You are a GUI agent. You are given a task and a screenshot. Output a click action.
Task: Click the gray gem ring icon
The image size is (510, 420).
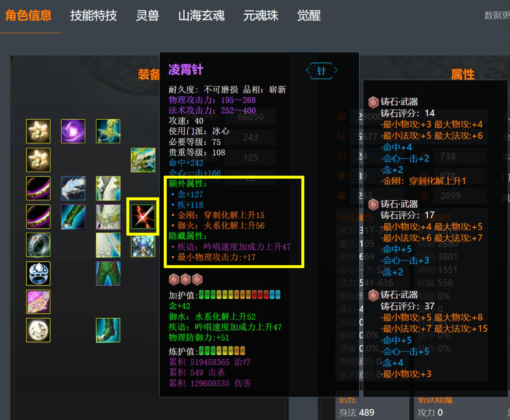pos(38,245)
